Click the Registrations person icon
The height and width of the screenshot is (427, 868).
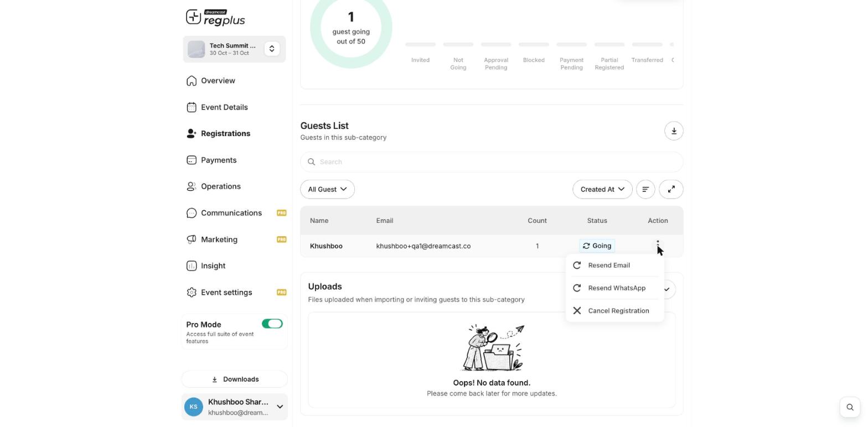coord(192,133)
